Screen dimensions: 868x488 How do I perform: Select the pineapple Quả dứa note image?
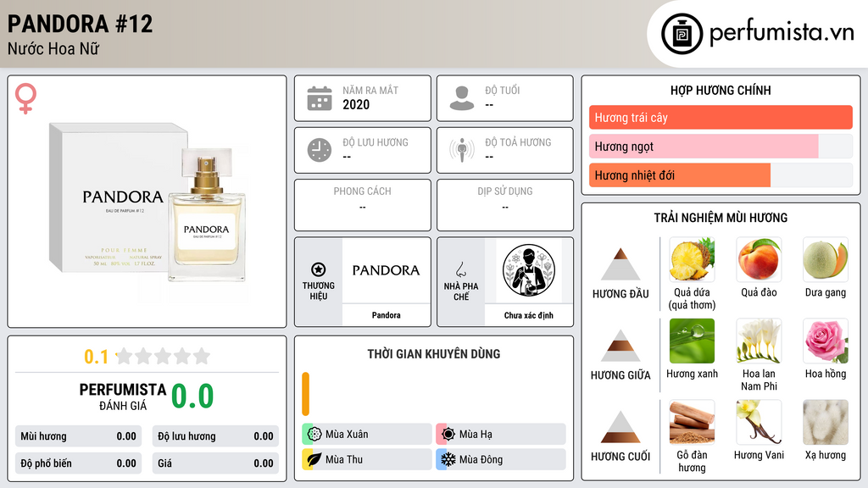(x=692, y=259)
